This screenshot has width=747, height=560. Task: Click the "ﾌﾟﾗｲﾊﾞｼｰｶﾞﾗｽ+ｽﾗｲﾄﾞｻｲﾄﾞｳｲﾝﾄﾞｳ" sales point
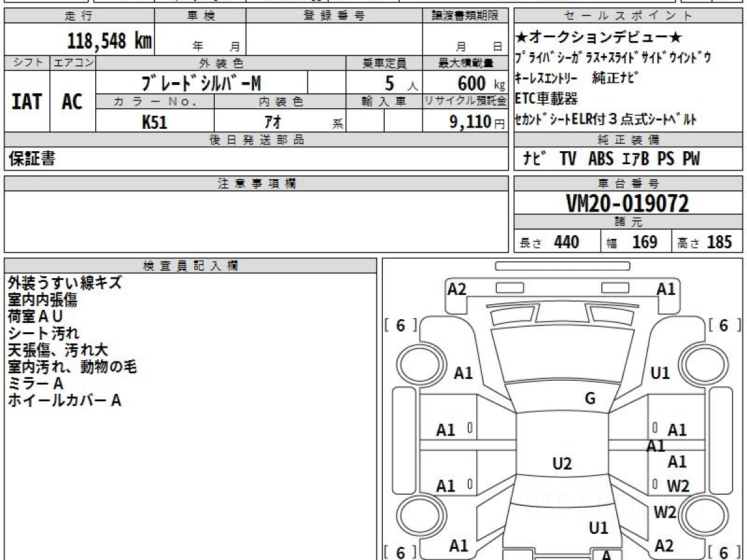613,58
